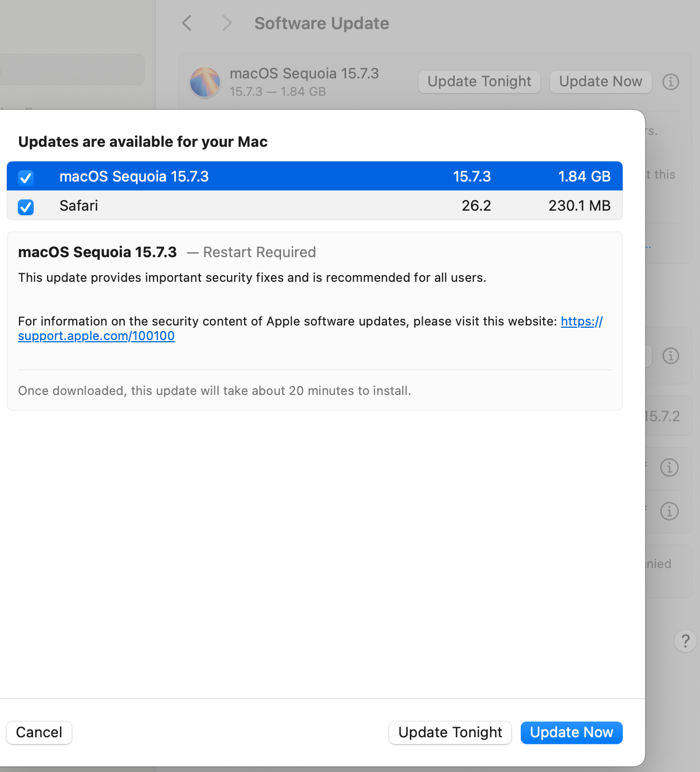Open the support.apple.com/100100 link
The width and height of the screenshot is (700, 772).
click(x=96, y=336)
